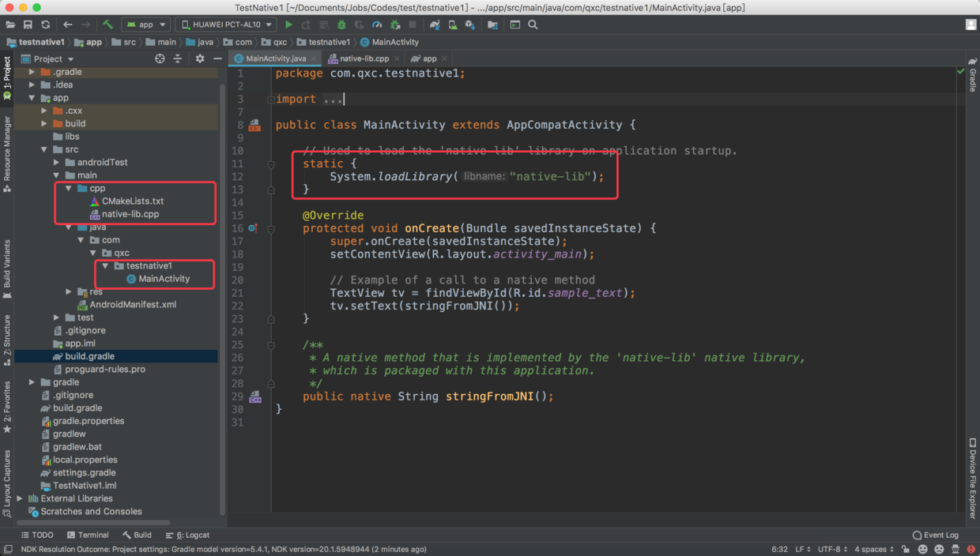The height and width of the screenshot is (556, 980).
Task: Open the AVD Manager icon
Action: [x=453, y=24]
